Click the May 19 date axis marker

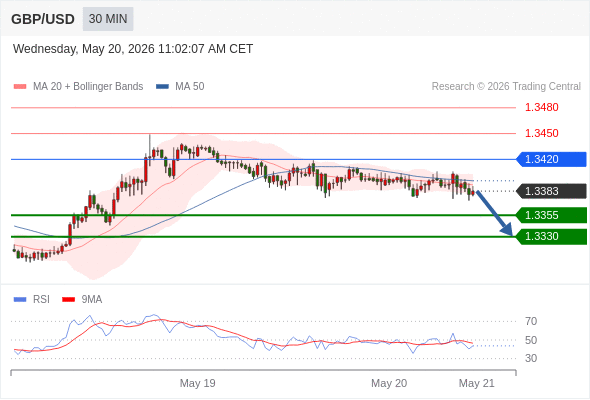point(198,383)
